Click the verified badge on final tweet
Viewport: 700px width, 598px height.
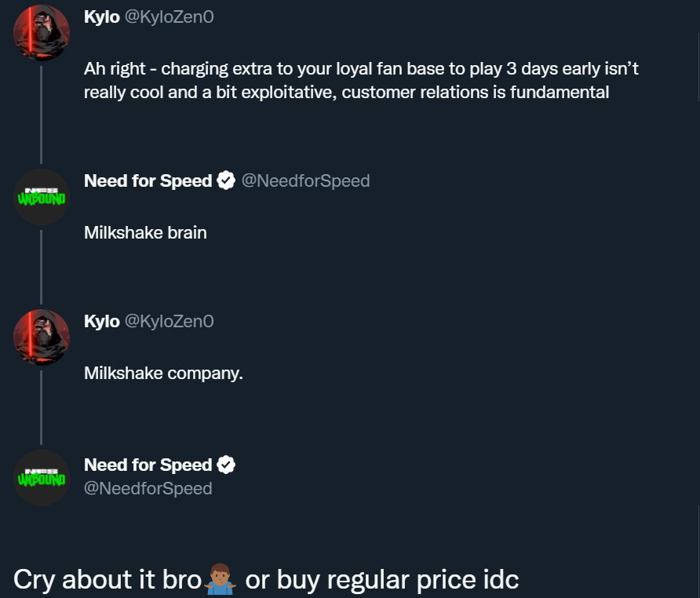pyautogui.click(x=226, y=465)
